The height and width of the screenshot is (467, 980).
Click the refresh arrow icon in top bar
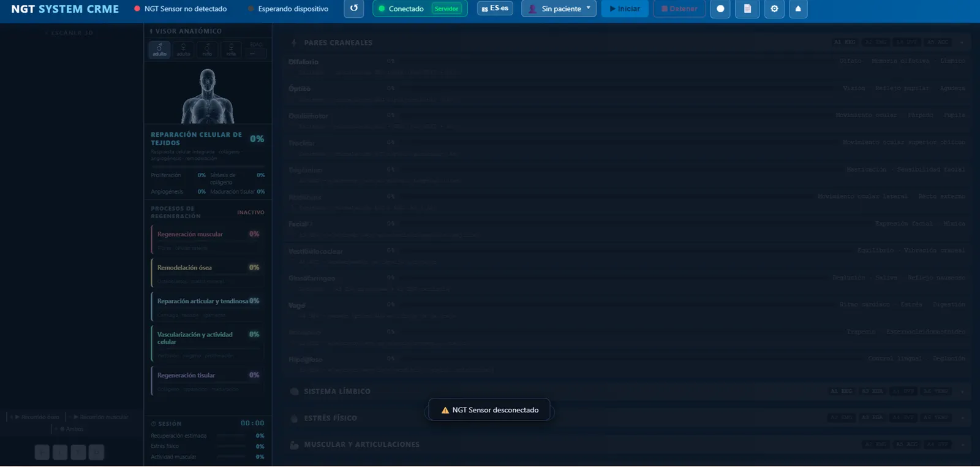tap(353, 9)
